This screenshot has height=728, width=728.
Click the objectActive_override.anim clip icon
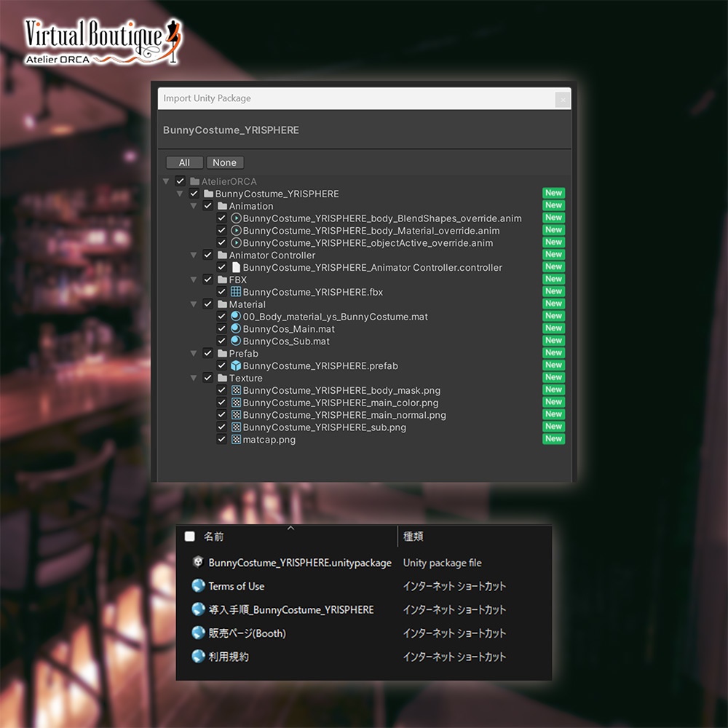(236, 243)
